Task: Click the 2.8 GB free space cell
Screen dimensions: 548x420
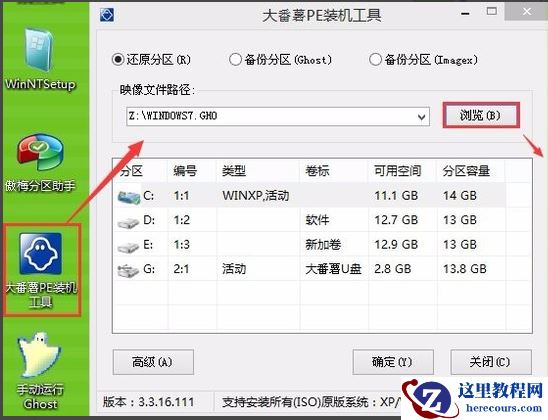Action: click(x=392, y=269)
